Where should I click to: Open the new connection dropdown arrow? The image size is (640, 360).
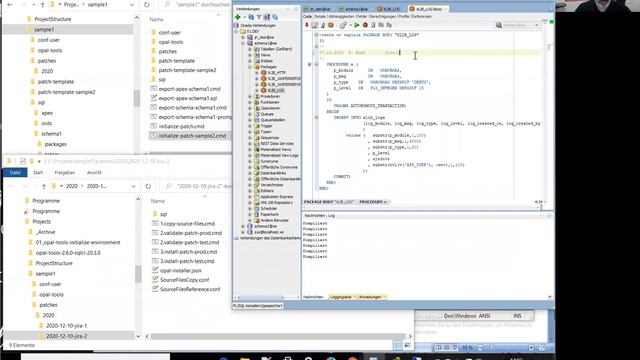point(244,18)
